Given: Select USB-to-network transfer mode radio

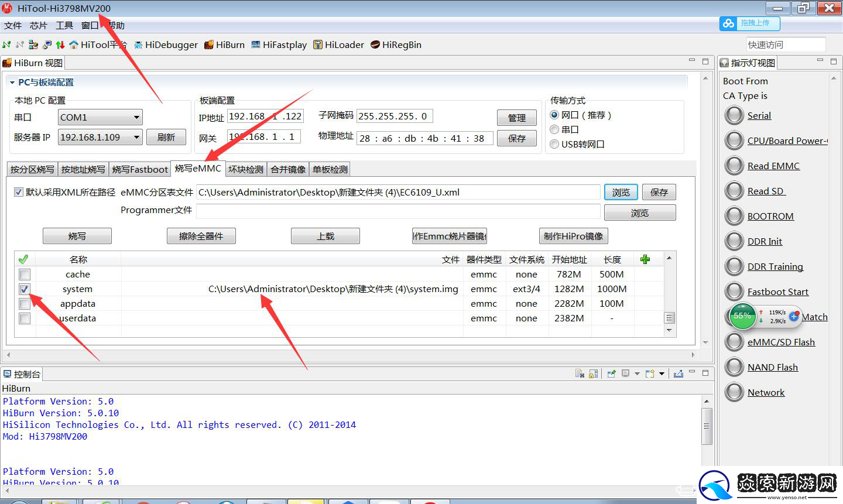Looking at the screenshot, I should [554, 144].
